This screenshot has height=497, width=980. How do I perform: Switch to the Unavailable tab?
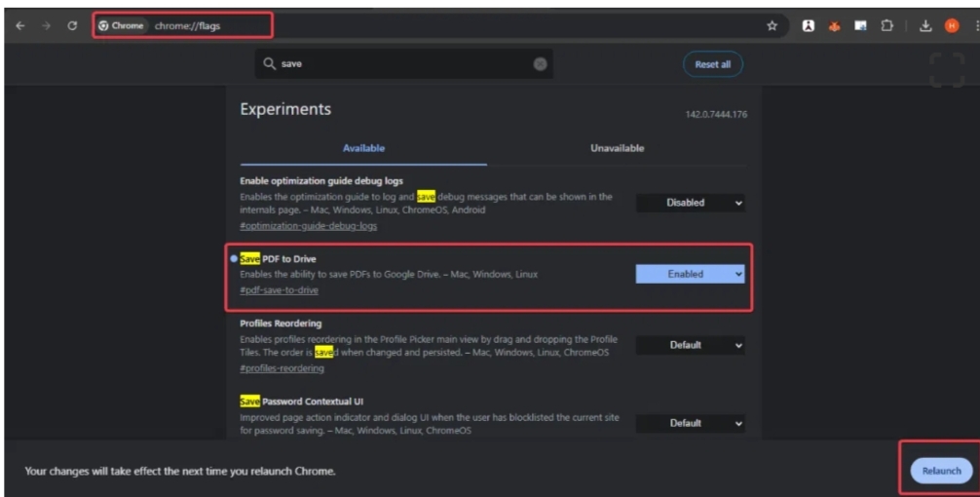(x=617, y=148)
